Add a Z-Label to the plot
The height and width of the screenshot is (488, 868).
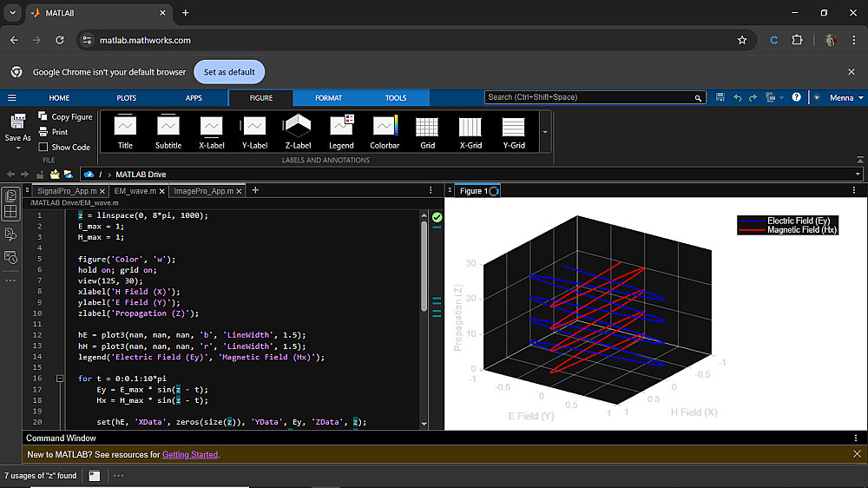pyautogui.click(x=298, y=128)
